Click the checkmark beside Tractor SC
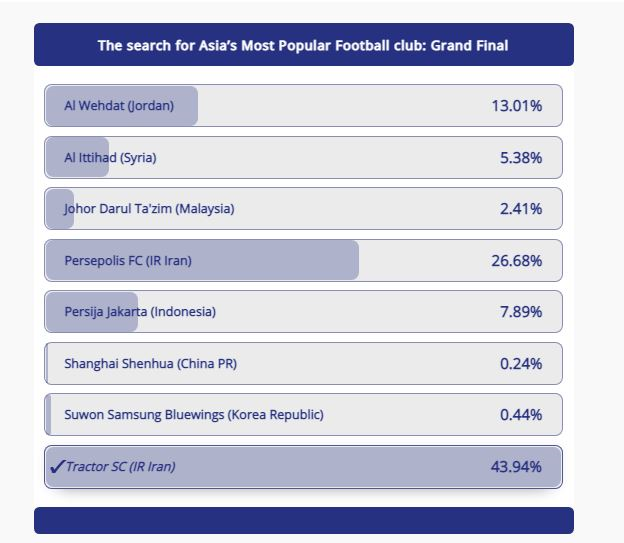624x543 pixels. pos(57,467)
